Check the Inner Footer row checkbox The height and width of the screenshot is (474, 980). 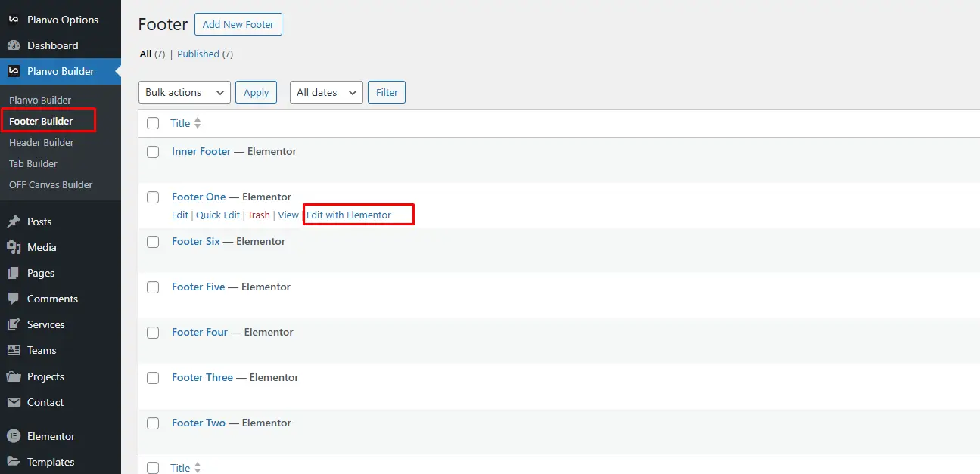point(153,152)
